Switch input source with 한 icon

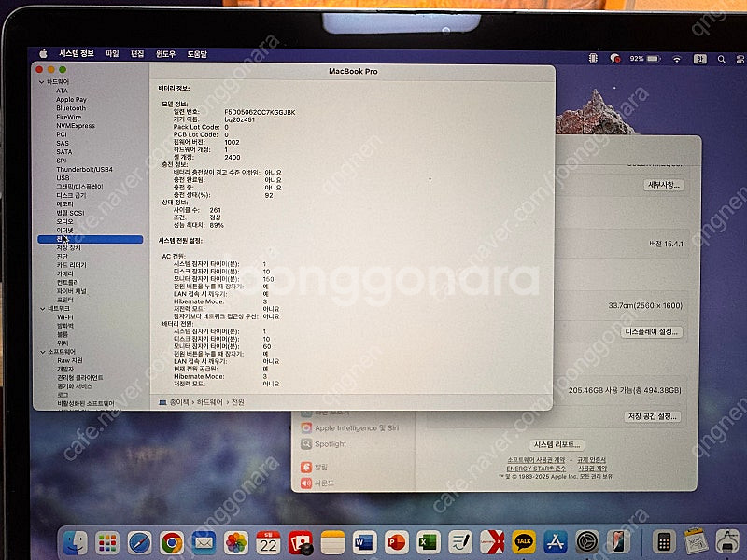699,59
